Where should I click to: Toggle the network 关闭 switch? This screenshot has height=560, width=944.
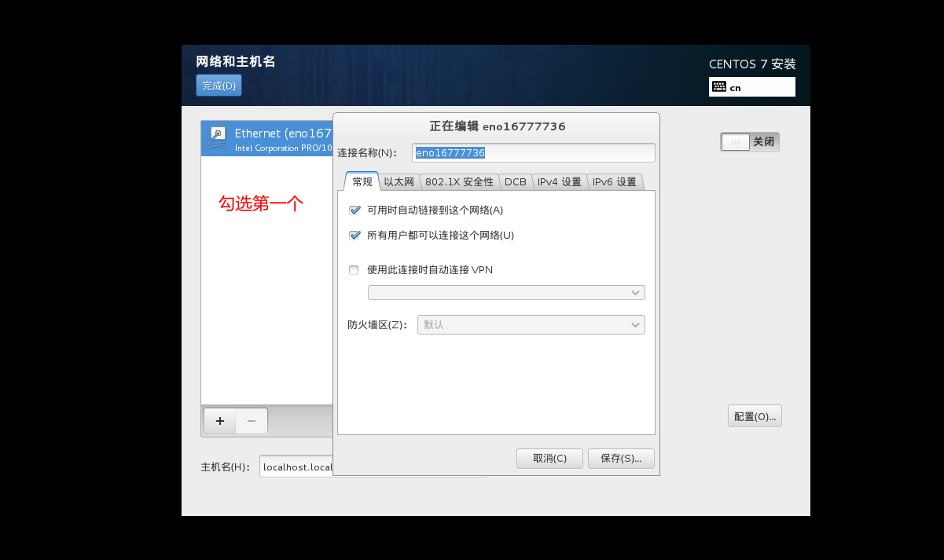tap(736, 142)
